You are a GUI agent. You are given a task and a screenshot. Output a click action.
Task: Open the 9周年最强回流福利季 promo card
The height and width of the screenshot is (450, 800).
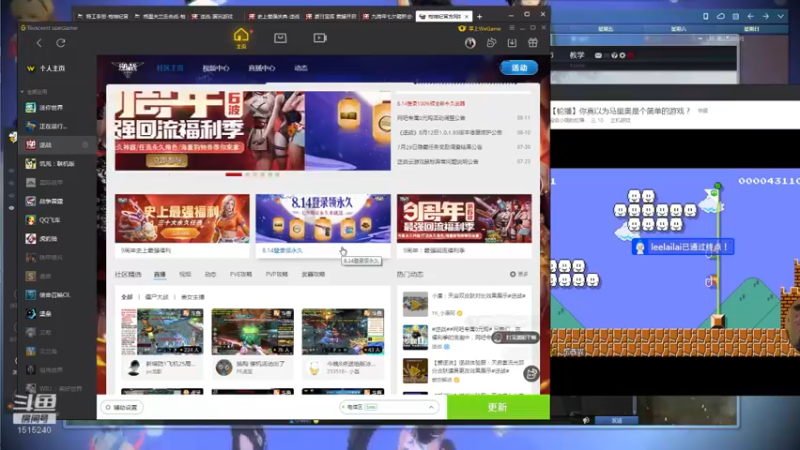464,225
